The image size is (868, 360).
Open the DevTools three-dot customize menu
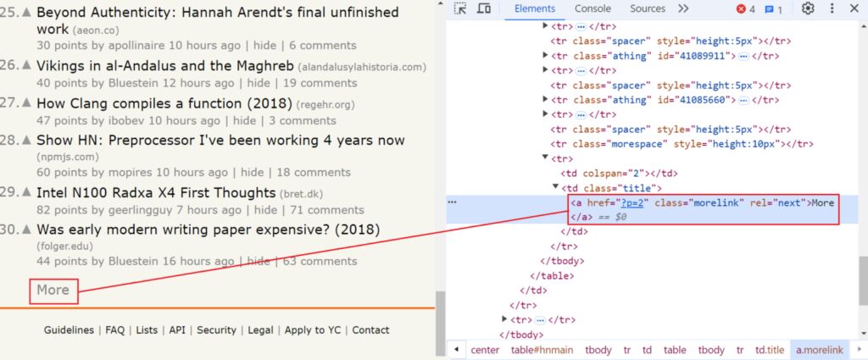click(x=832, y=9)
